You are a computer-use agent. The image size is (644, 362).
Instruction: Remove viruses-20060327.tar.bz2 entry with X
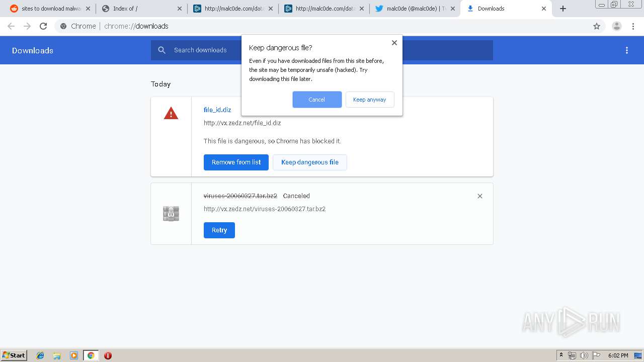pyautogui.click(x=480, y=196)
